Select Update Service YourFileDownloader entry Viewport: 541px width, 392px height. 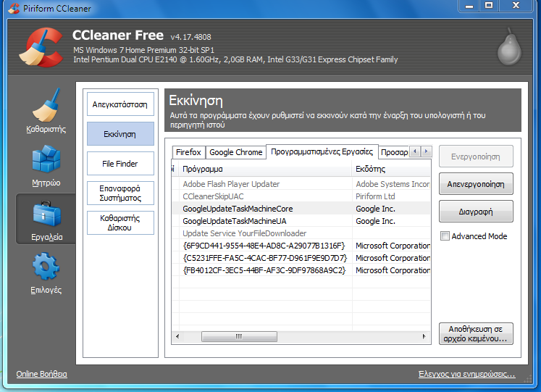[301, 233]
